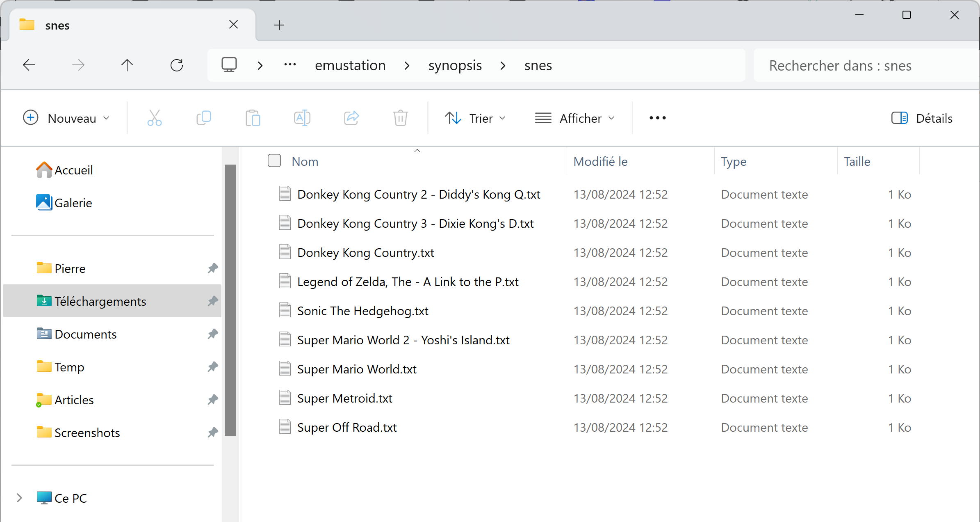Screen dimensions: 980x522
Task: Click the pin icon next to Documents
Action: coord(212,334)
